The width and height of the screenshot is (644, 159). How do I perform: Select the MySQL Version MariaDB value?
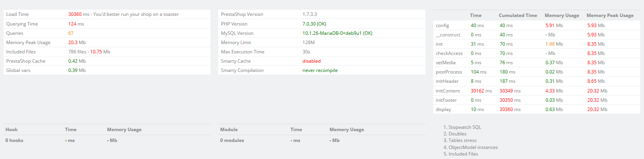click(337, 33)
